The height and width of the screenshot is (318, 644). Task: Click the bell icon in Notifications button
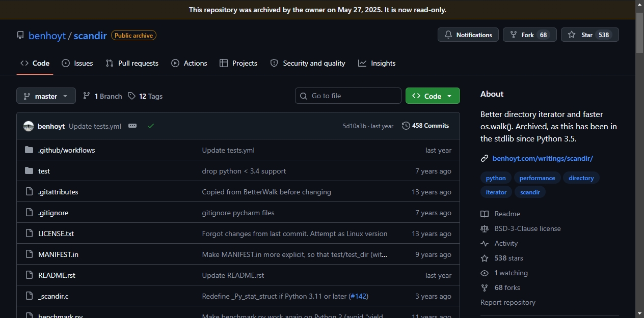click(448, 35)
